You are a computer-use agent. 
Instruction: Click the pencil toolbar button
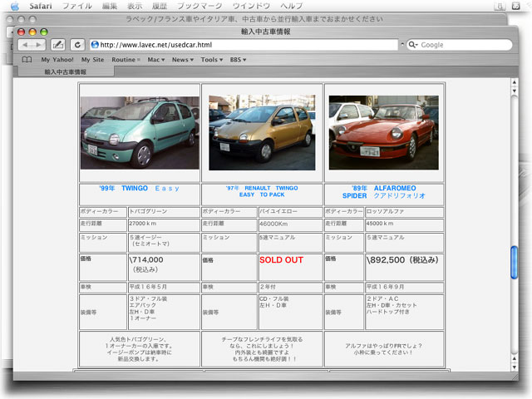point(58,45)
